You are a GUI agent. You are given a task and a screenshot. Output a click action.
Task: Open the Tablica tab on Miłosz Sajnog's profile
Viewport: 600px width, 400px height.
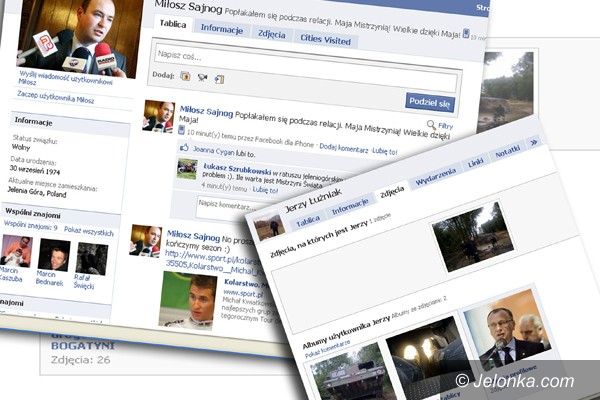click(x=173, y=24)
